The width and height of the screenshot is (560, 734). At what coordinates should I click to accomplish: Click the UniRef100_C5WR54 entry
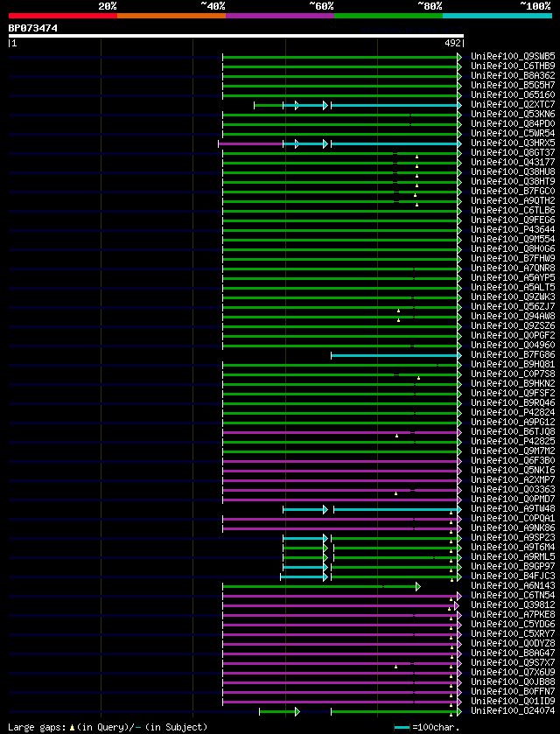point(513,133)
